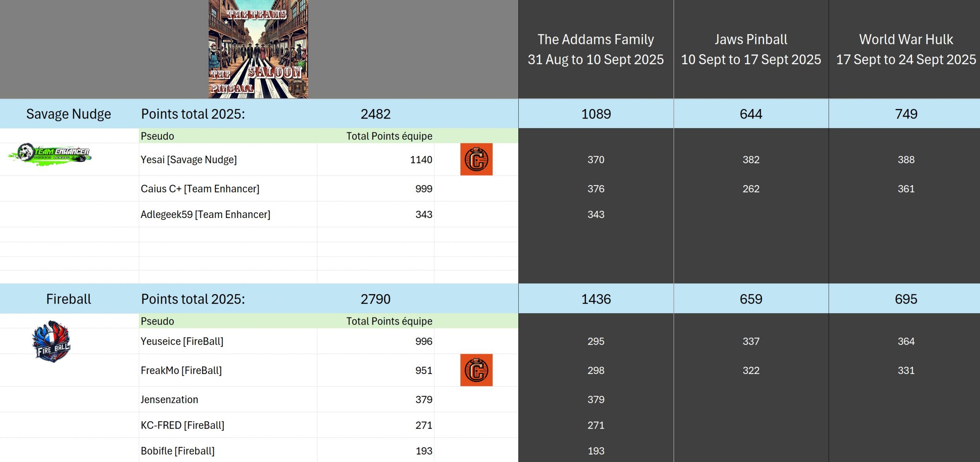Click the Savage Nudge team name cell
This screenshot has height=462, width=980.
pos(69,114)
